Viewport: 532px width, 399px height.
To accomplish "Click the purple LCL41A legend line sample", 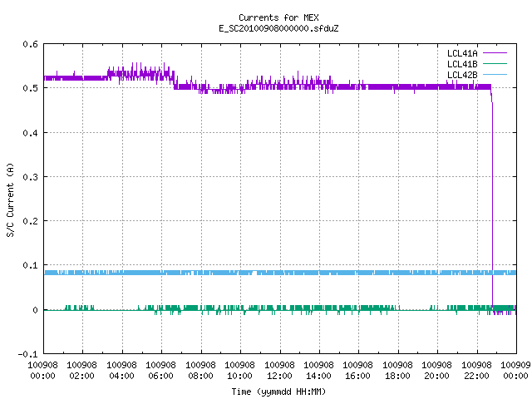I will tap(495, 53).
